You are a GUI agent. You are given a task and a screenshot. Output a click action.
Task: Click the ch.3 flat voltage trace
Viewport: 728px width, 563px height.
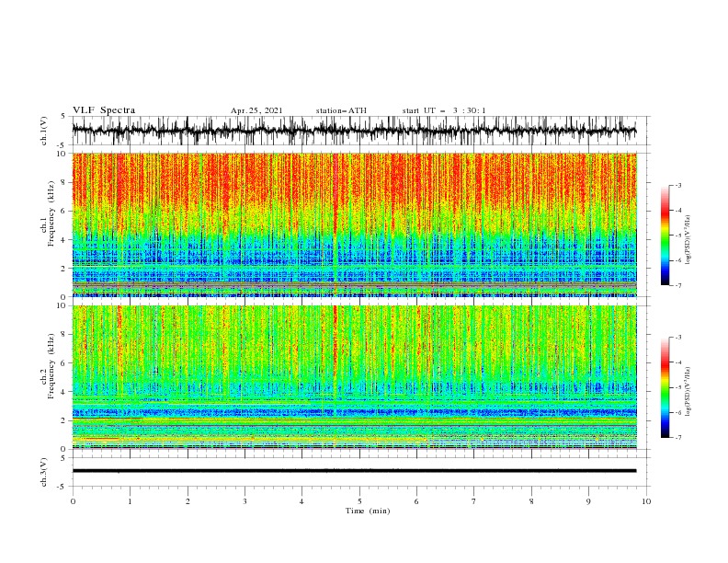point(354,471)
